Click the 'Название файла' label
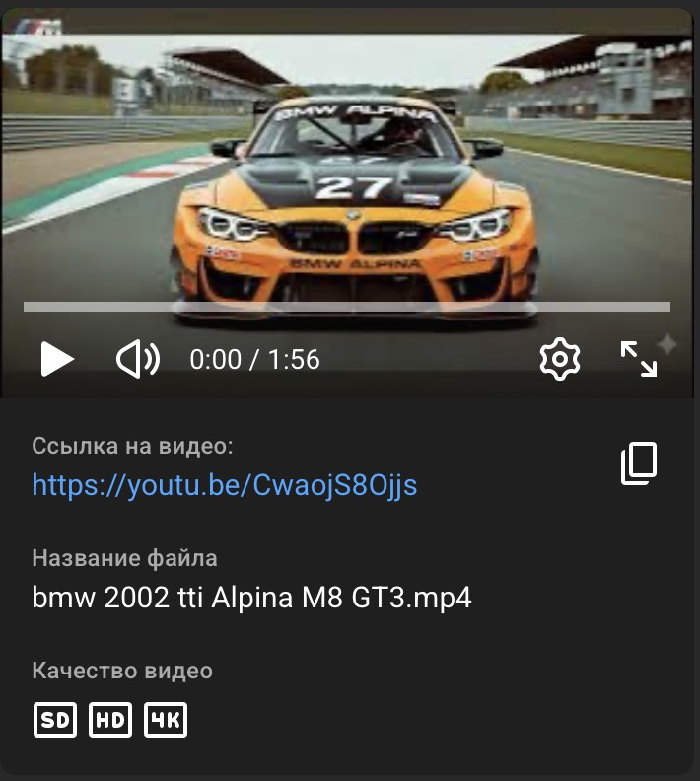This screenshot has height=781, width=700. pyautogui.click(x=124, y=558)
